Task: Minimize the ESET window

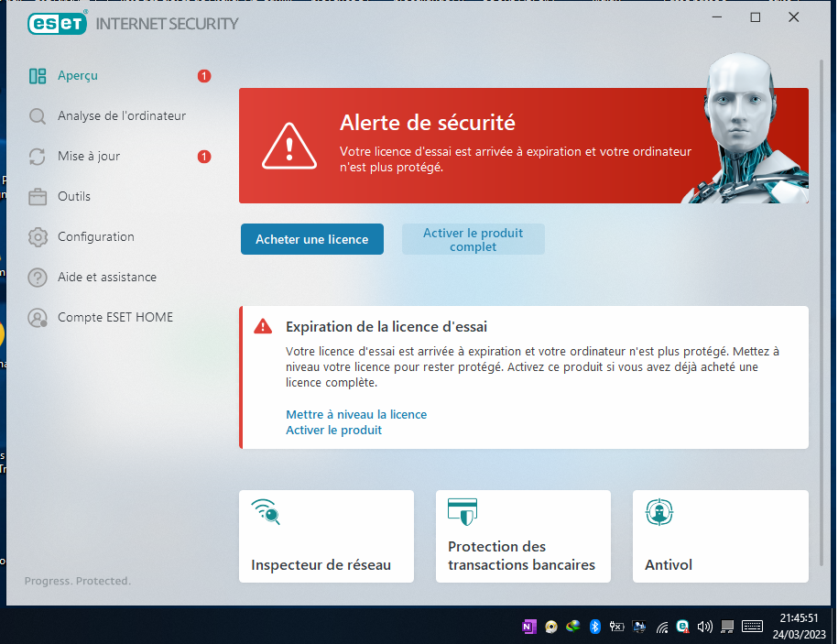Action: coord(717,17)
